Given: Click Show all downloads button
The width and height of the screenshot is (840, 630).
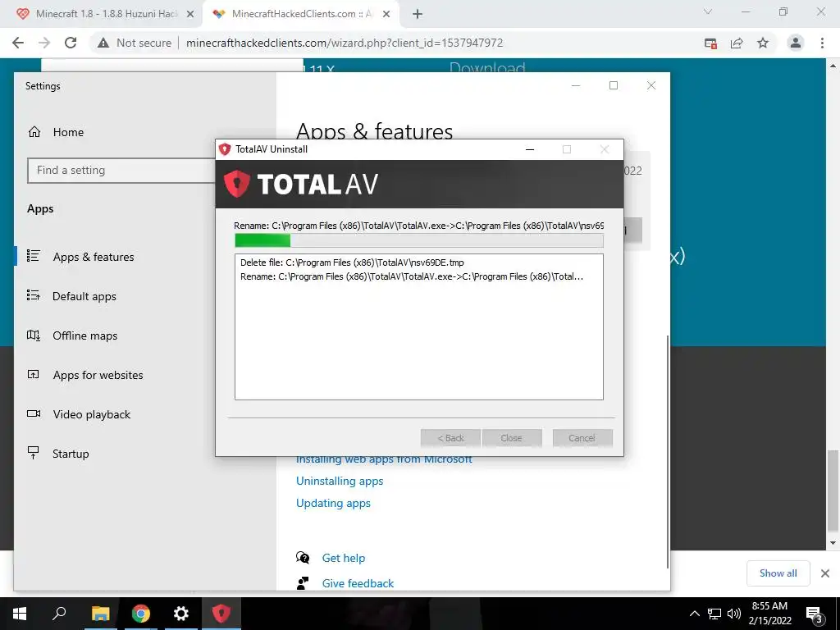Looking at the screenshot, I should coord(778,573).
